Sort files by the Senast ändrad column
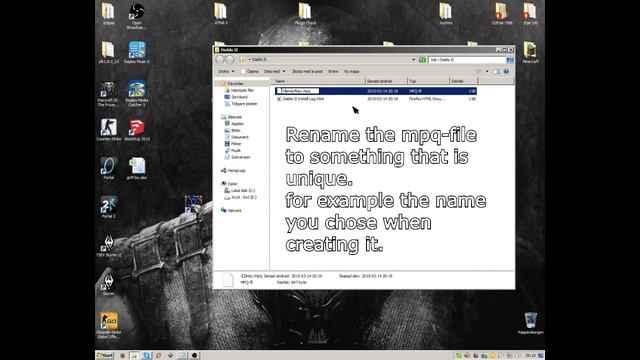Image resolution: width=640 pixels, height=360 pixels. pyautogui.click(x=387, y=81)
